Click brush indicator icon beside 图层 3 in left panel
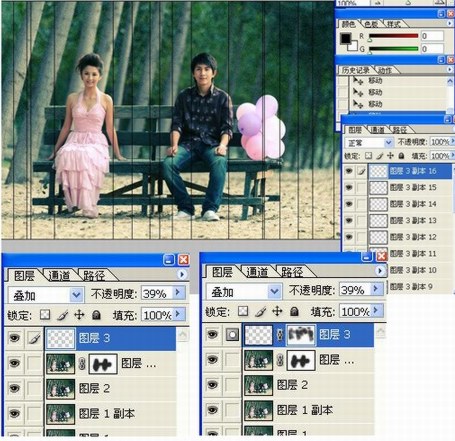Screen dimensions: 455x441 (x=34, y=338)
